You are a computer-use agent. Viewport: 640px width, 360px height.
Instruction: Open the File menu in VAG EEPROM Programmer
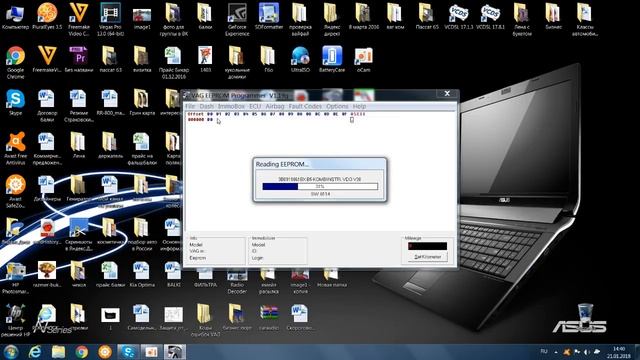pyautogui.click(x=190, y=106)
